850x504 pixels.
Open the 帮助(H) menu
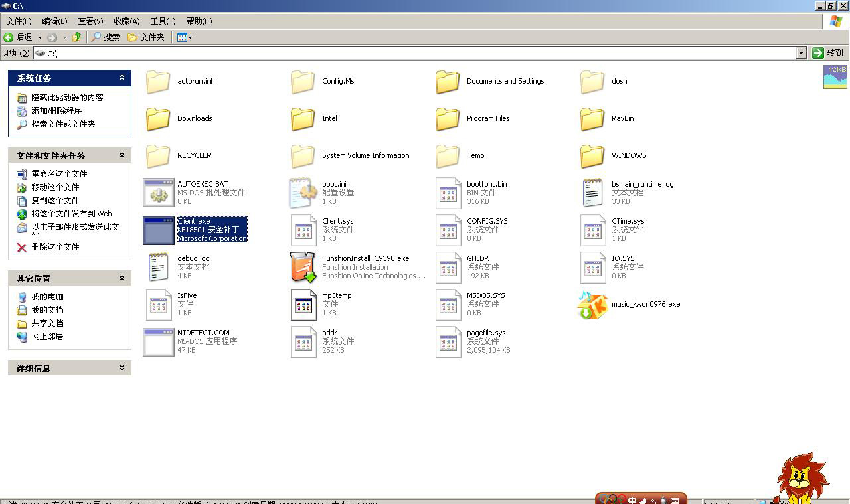coord(199,21)
